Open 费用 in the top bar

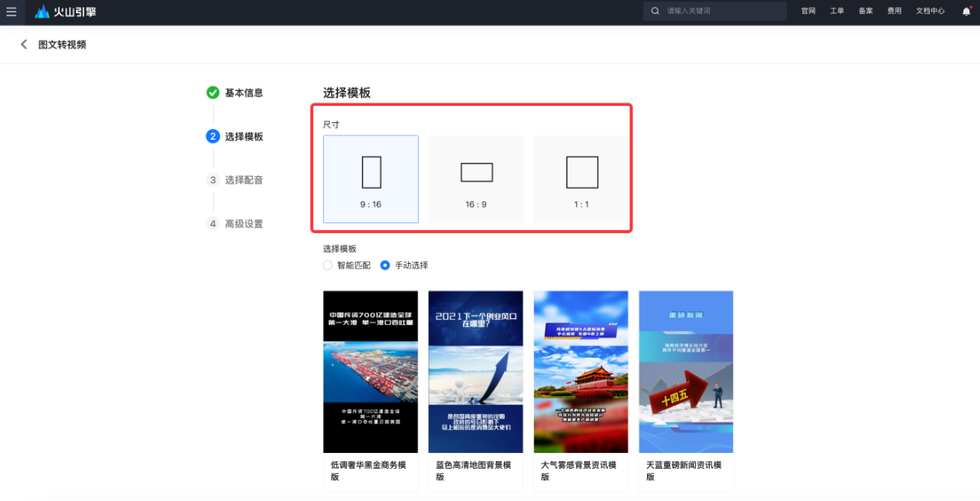coord(894,12)
